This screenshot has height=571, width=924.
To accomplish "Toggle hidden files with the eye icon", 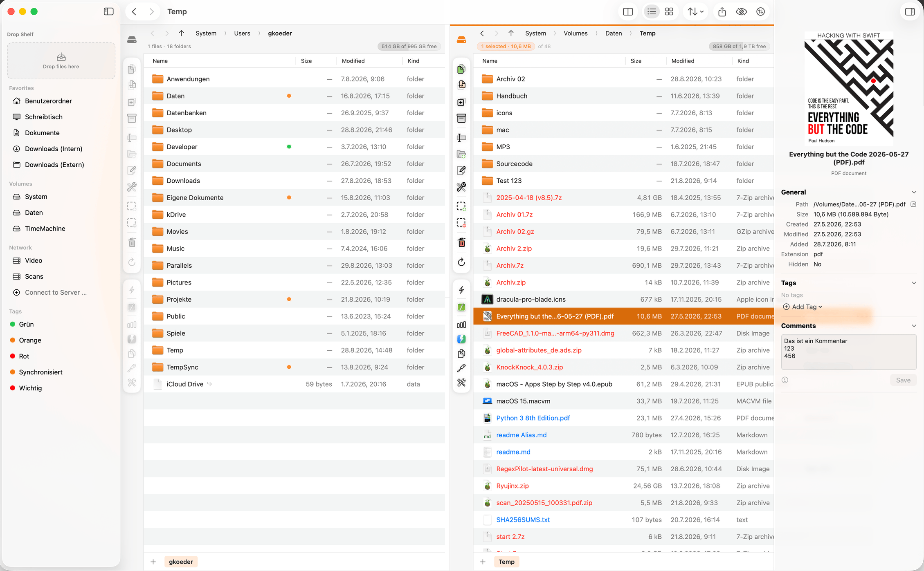I will click(x=741, y=12).
